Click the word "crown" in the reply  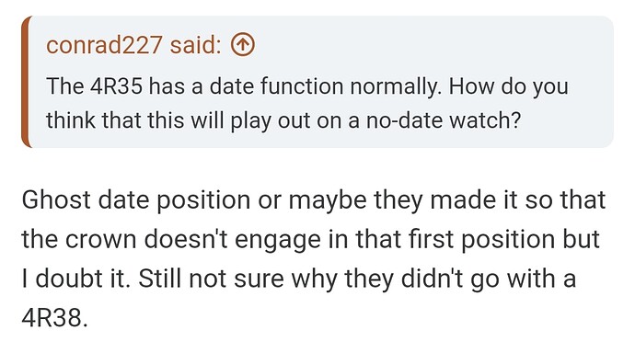(x=100, y=240)
